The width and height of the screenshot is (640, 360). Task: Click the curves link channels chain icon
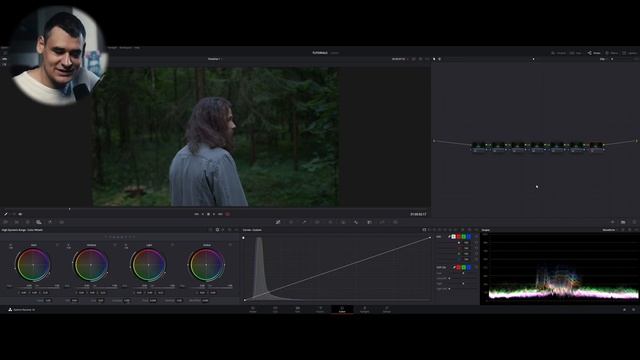click(449, 237)
